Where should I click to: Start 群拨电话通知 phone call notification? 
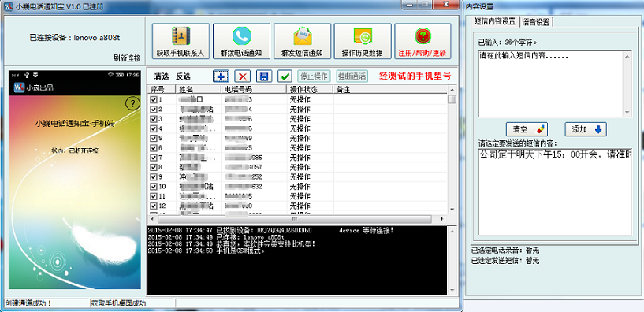pyautogui.click(x=241, y=41)
